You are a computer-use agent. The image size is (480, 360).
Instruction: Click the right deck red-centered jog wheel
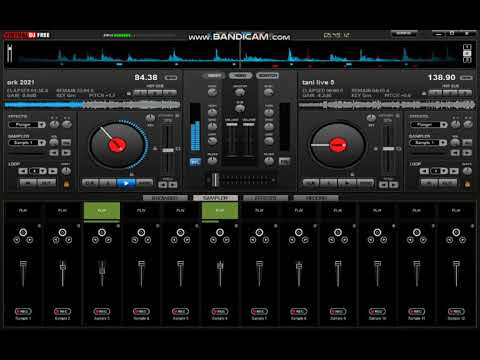(x=337, y=145)
